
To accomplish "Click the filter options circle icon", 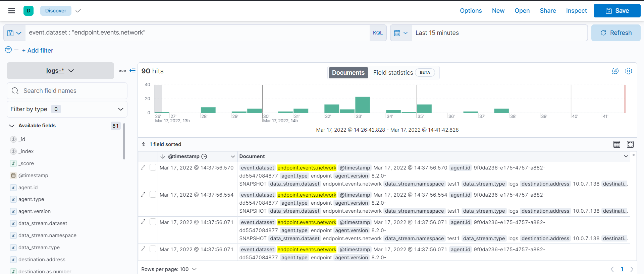I will [8, 50].
